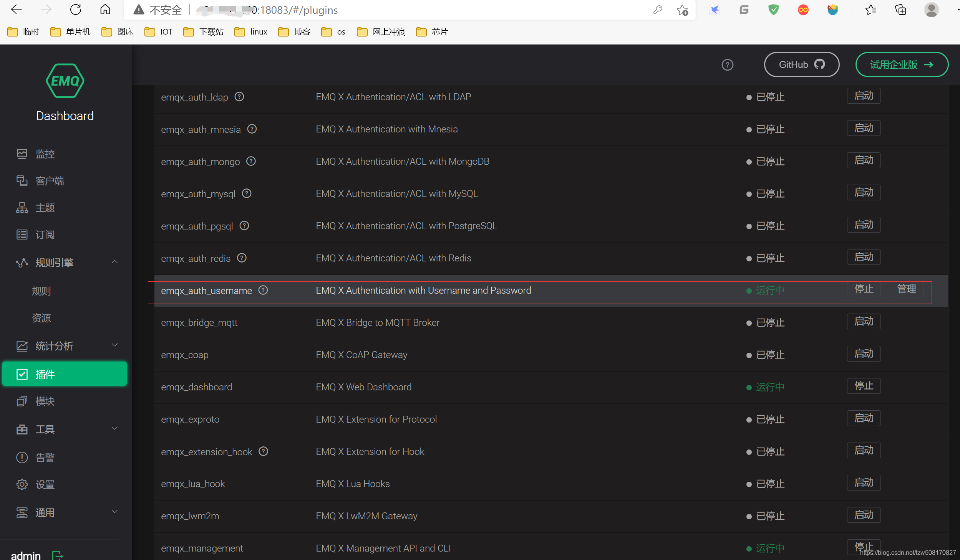Screen dimensions: 960x560
Task: Click the emqx_management plugin name
Action: pyautogui.click(x=202, y=548)
